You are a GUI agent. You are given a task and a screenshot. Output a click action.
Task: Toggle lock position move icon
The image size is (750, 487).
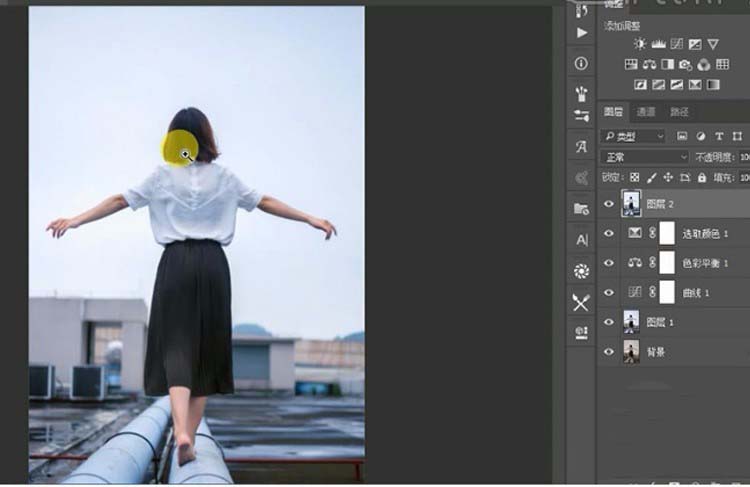click(668, 177)
